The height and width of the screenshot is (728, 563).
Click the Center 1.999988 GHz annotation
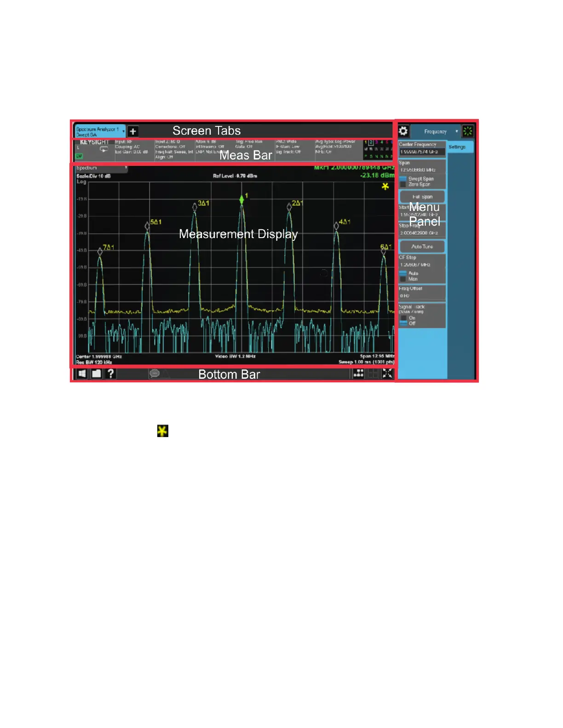point(99,357)
